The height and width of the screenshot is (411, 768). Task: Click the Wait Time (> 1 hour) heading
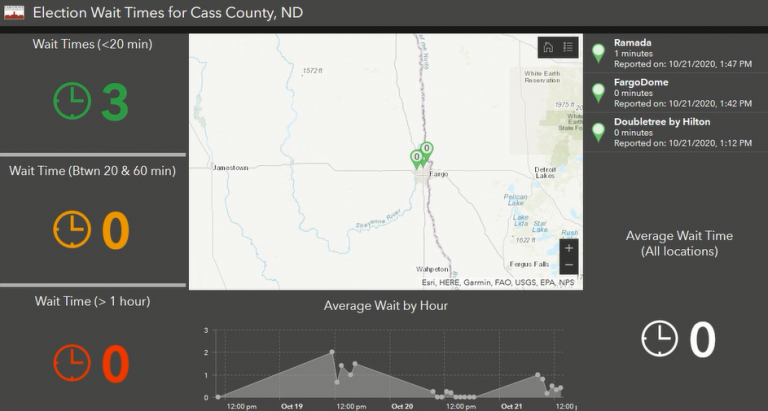click(93, 301)
